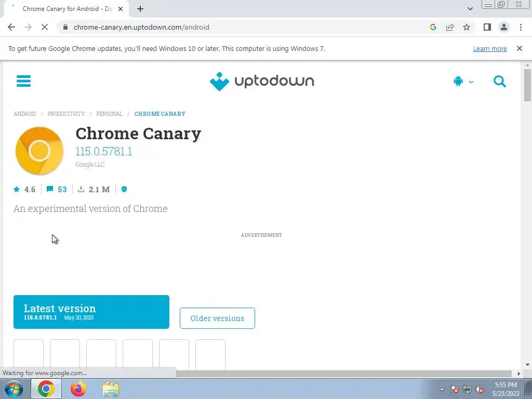Click the 2.1 M downloads icon
Viewport: 532px width, 399px height.
[81, 189]
